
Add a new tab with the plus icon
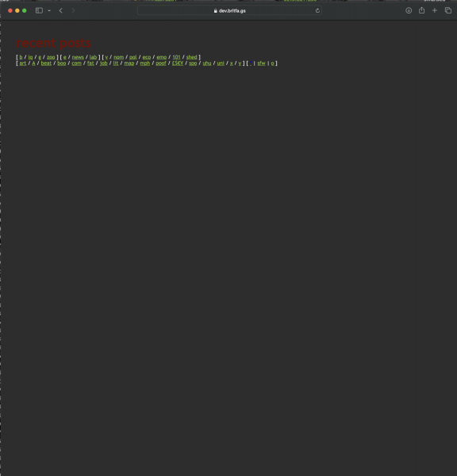coord(435,10)
